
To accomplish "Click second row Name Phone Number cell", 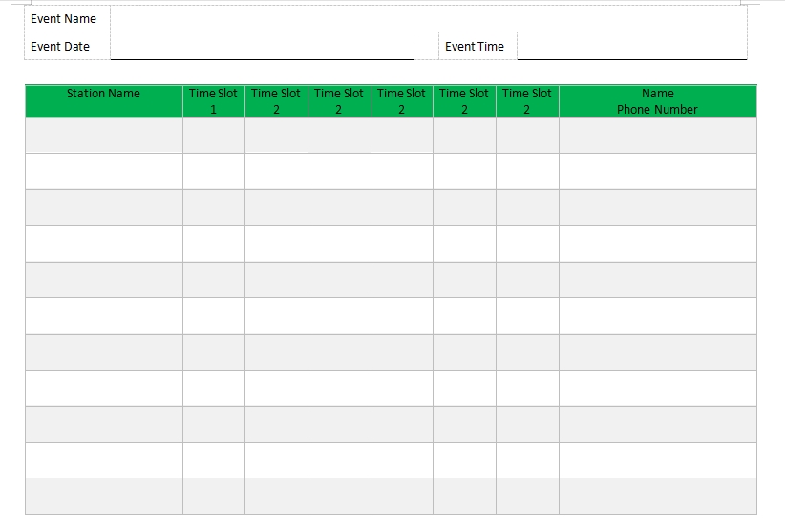I will [x=657, y=172].
